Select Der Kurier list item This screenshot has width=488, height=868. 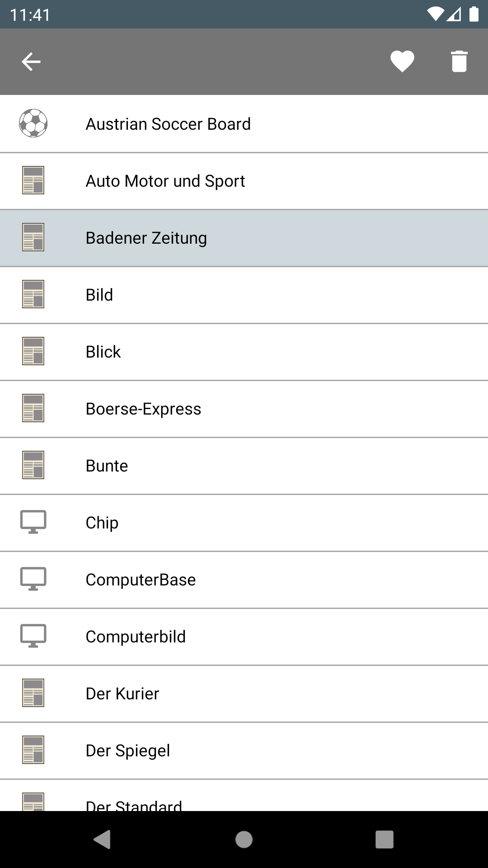pos(244,693)
